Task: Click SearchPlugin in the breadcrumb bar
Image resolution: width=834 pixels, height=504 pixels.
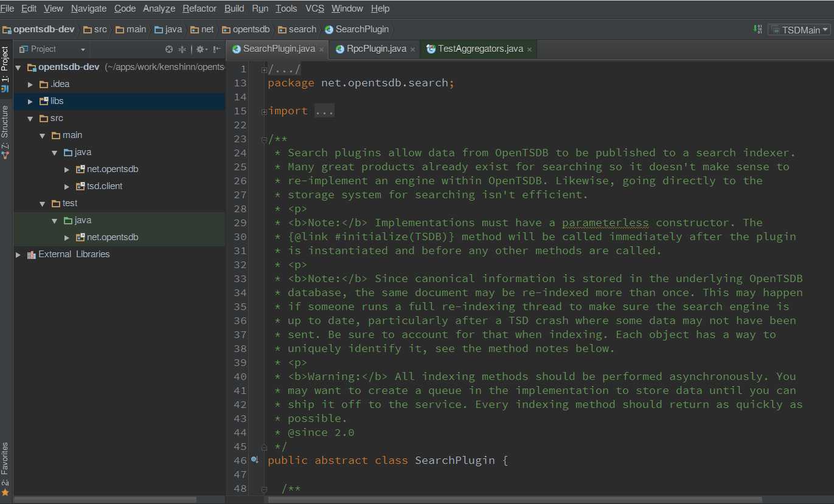Action: pos(356,29)
